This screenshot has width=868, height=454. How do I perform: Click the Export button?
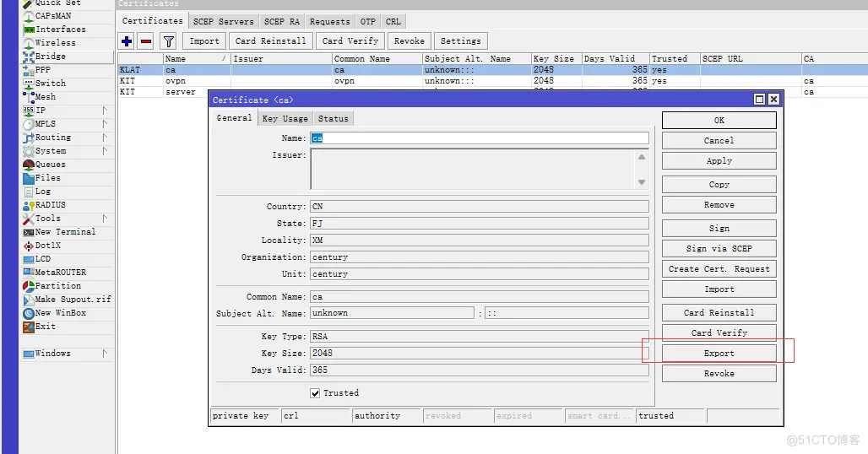[x=719, y=354]
